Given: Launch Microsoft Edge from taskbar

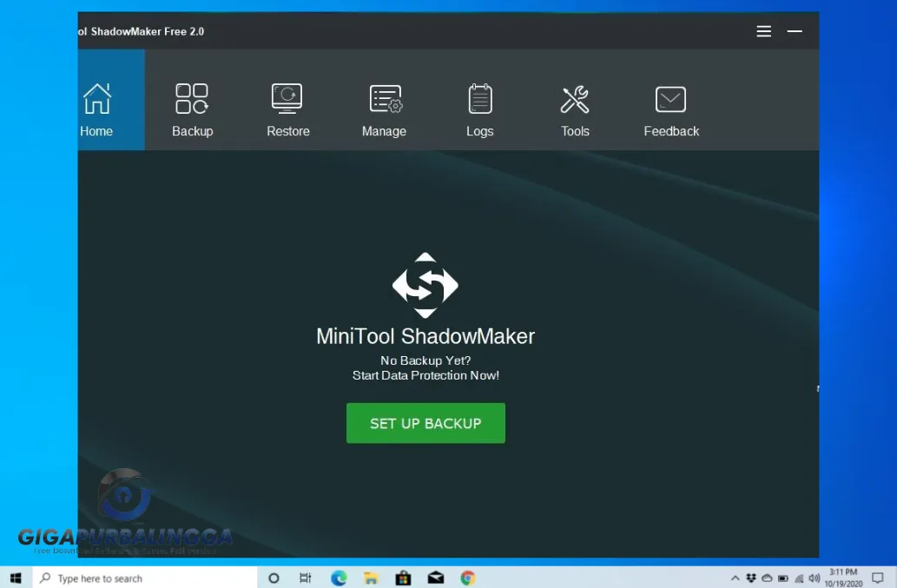Looking at the screenshot, I should tap(339, 578).
